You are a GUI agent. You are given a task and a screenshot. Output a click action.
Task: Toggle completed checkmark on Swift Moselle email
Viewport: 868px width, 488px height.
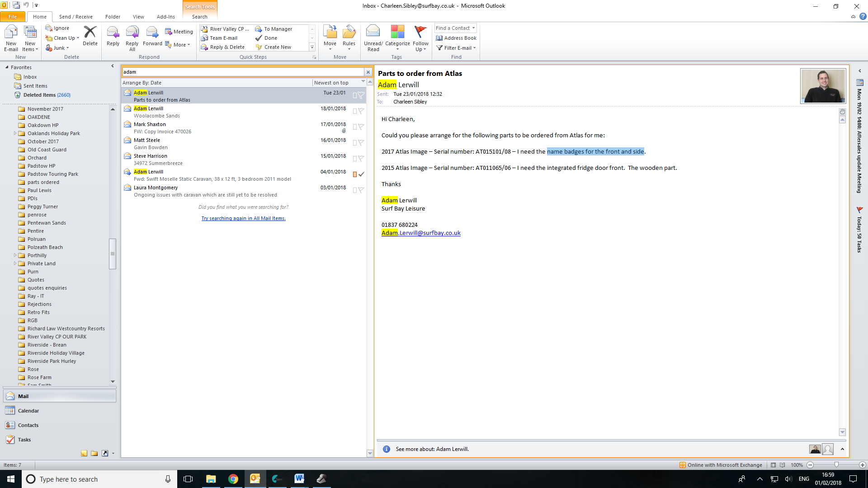pos(361,174)
